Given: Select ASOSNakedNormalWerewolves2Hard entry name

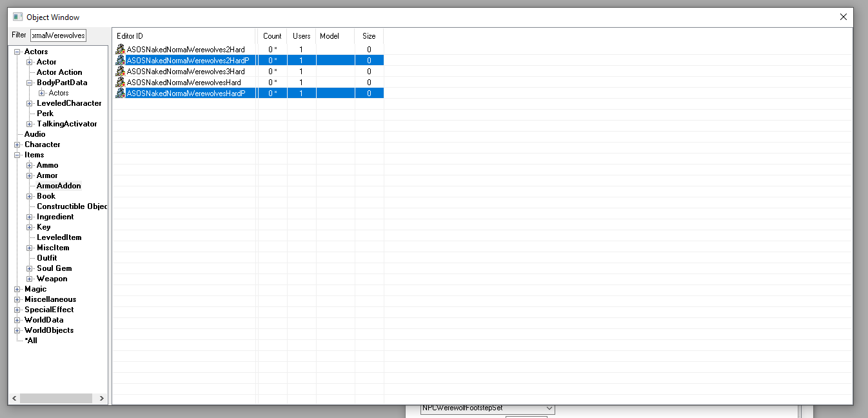Looking at the screenshot, I should click(186, 50).
